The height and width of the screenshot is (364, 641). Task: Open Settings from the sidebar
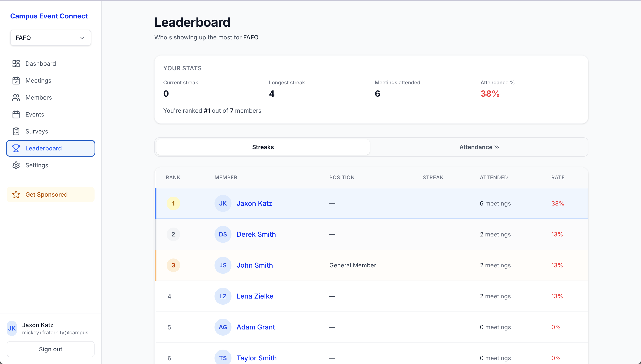pos(50,165)
